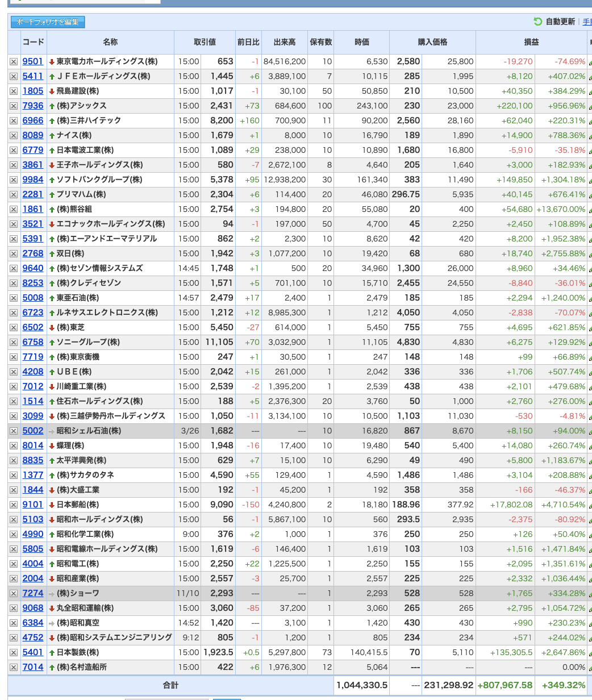Click the 取引値 column header

205,42
